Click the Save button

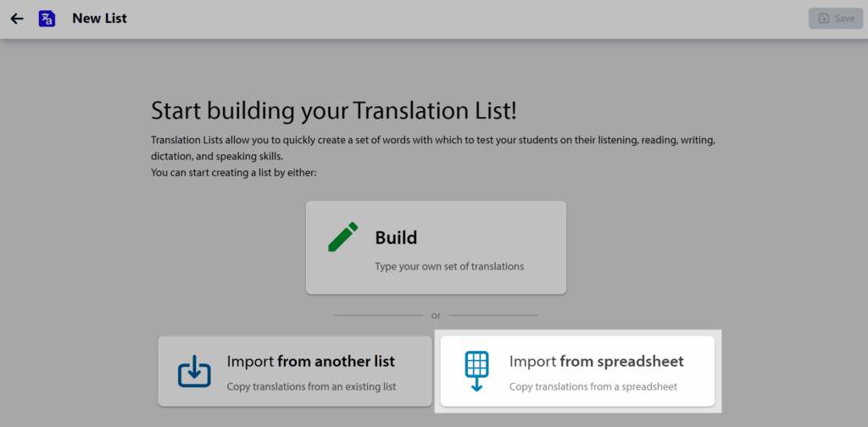tap(836, 19)
